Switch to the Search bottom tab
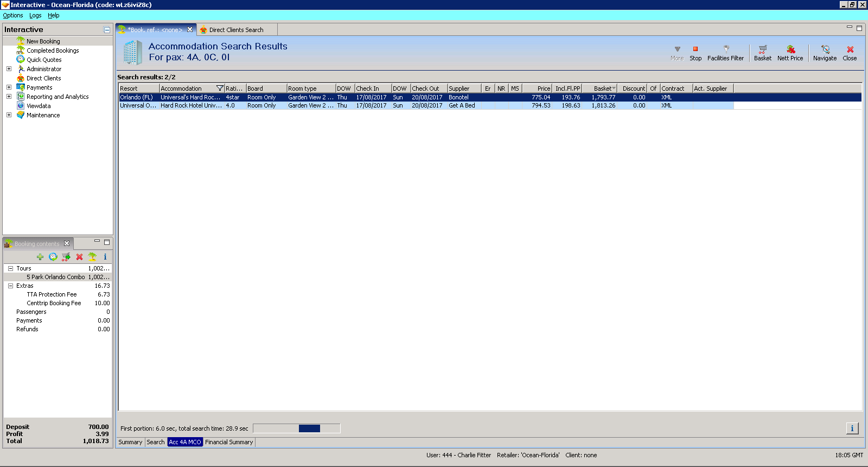 (x=156, y=442)
